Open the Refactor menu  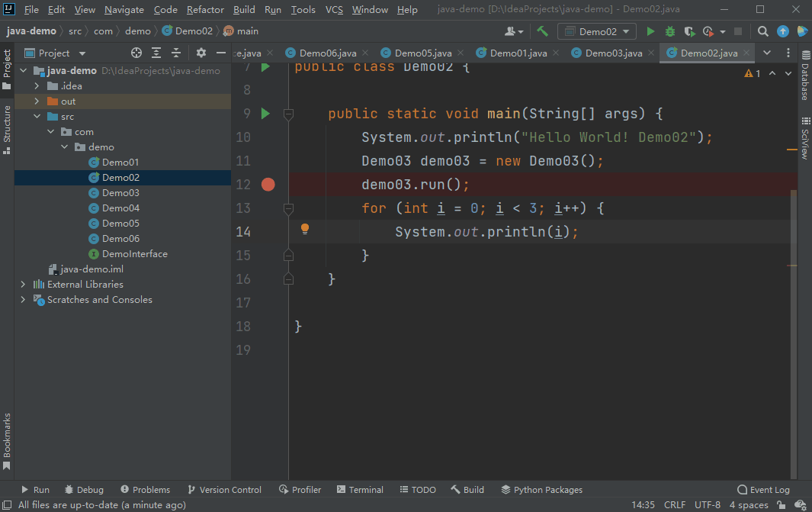[x=204, y=9]
